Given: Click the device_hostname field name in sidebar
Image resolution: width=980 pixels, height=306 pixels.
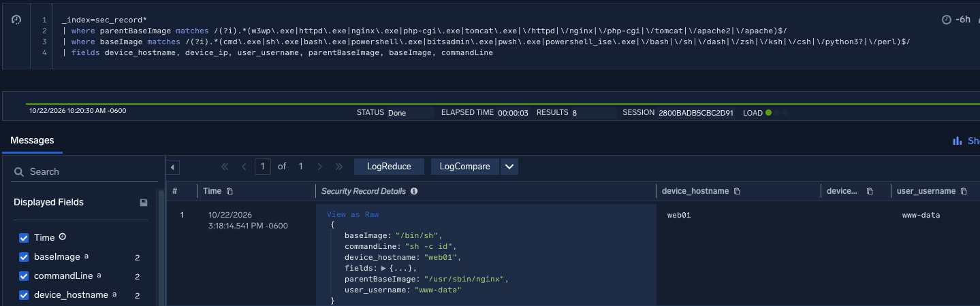Looking at the screenshot, I should (71, 295).
